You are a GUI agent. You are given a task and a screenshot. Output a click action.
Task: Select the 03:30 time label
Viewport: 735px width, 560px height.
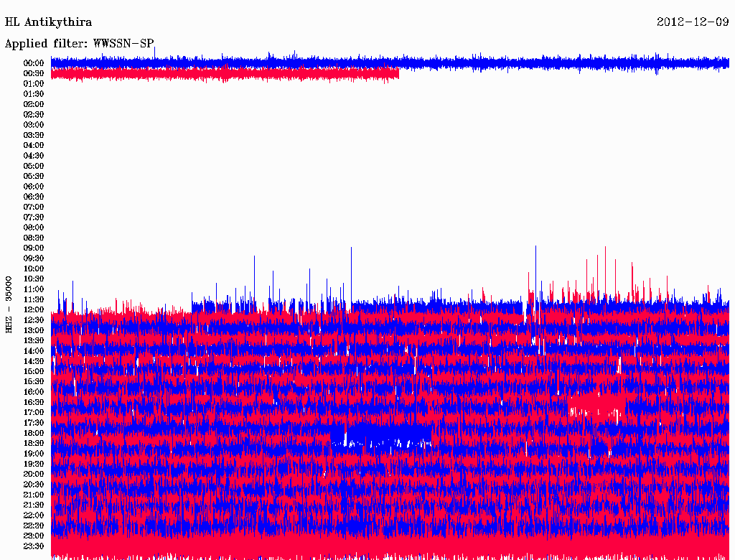point(34,135)
